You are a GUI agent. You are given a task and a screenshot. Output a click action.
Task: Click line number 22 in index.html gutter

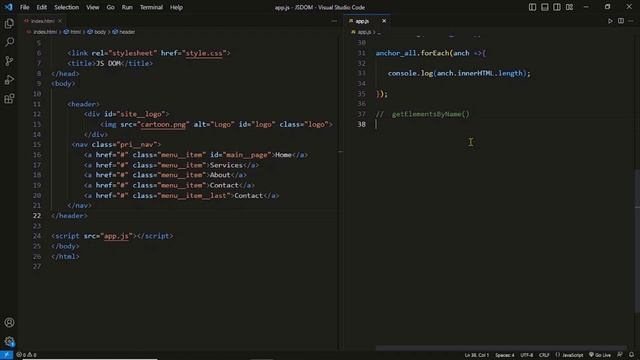click(37, 216)
